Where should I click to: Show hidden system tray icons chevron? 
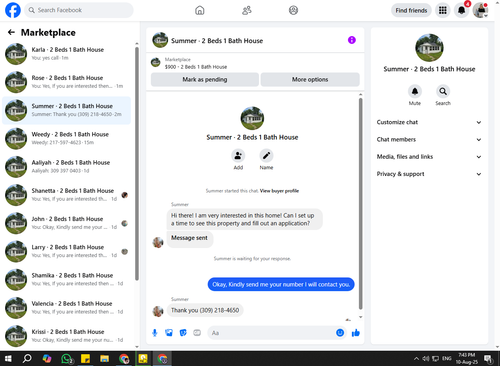(x=416, y=359)
